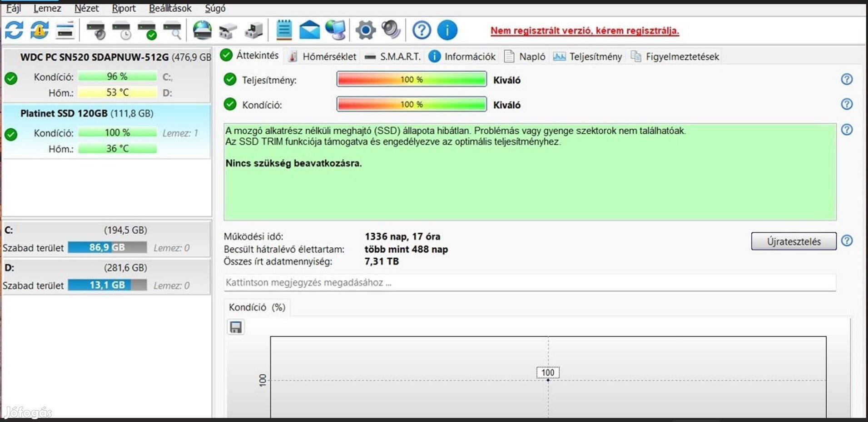868x422 pixels.
Task: Click the disk list toolbar icon beside refresh
Action: pyautogui.click(x=65, y=30)
